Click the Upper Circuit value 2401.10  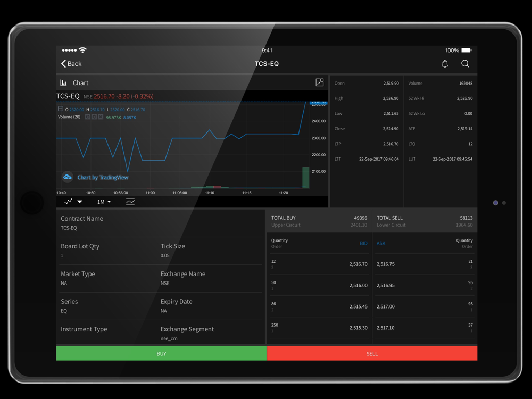point(359,225)
